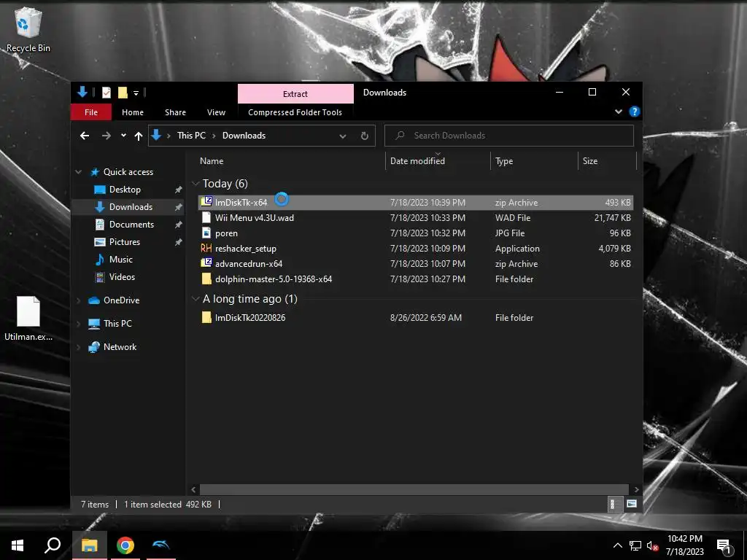The image size is (747, 560).
Task: Click the muted volume tray icon
Action: pyautogui.click(x=652, y=546)
